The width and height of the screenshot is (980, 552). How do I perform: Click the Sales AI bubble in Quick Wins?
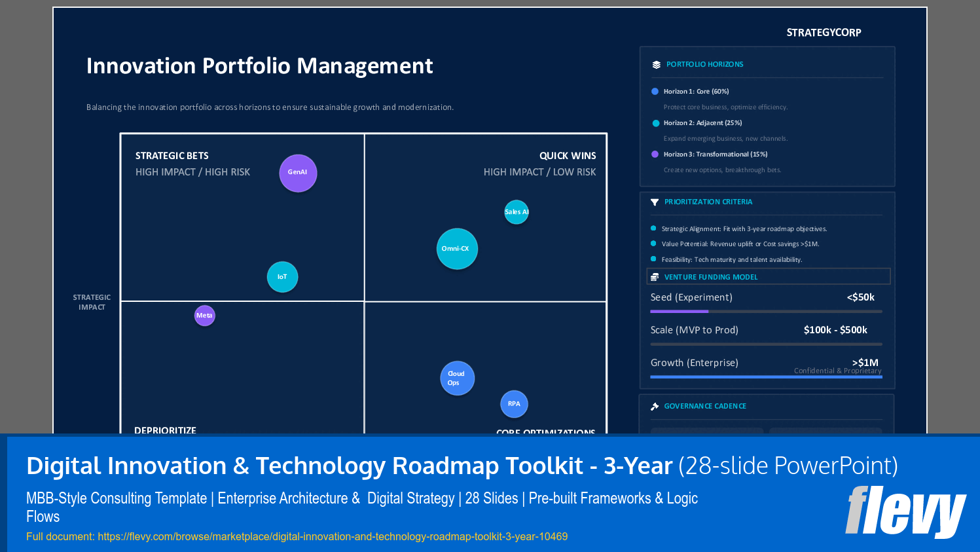[x=516, y=212]
